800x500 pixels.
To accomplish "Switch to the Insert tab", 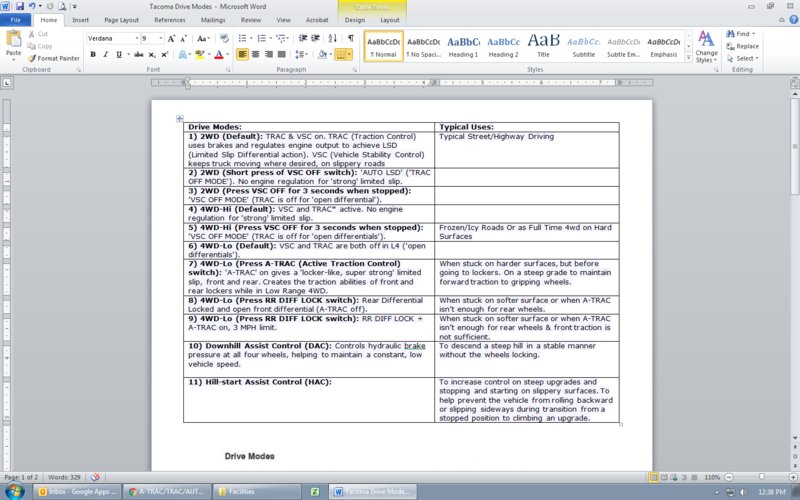I will pyautogui.click(x=81, y=20).
